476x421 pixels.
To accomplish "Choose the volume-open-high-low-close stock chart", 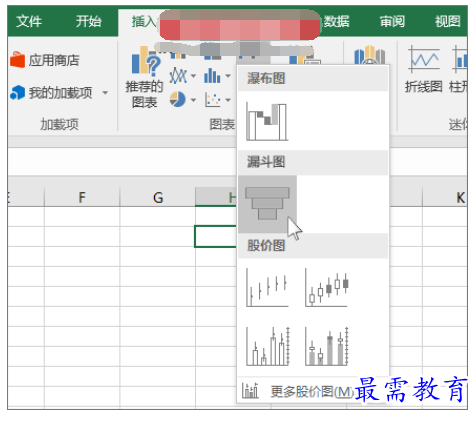I will pos(327,346).
